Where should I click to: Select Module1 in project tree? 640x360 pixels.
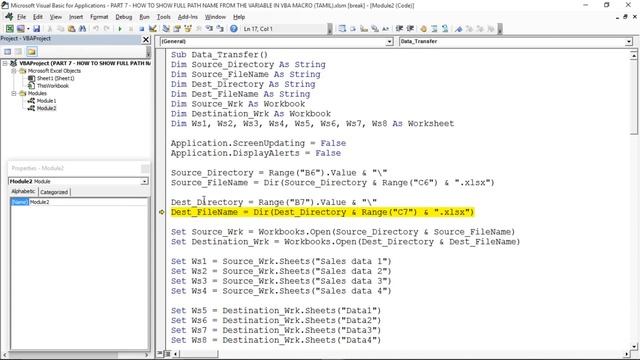pyautogui.click(x=47, y=101)
